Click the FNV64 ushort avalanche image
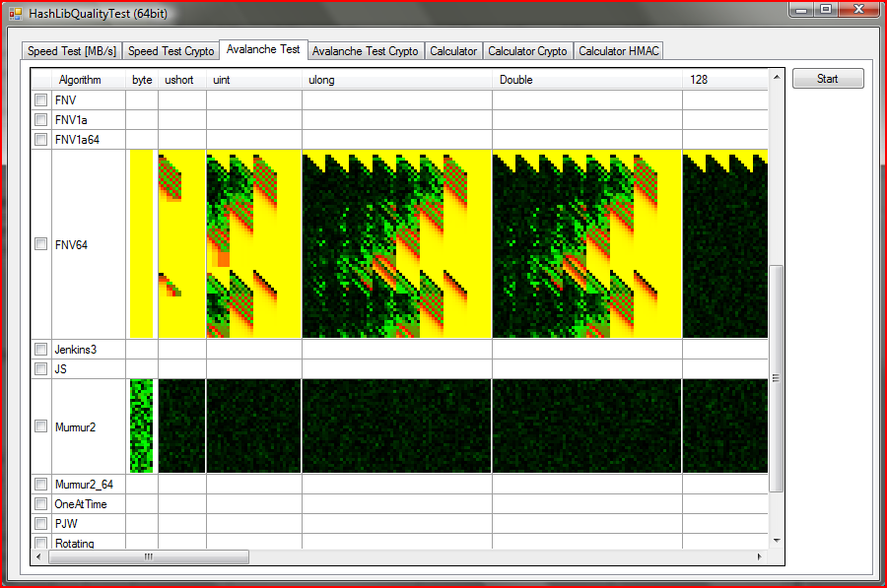Viewport: 887px width, 588px height. click(182, 243)
